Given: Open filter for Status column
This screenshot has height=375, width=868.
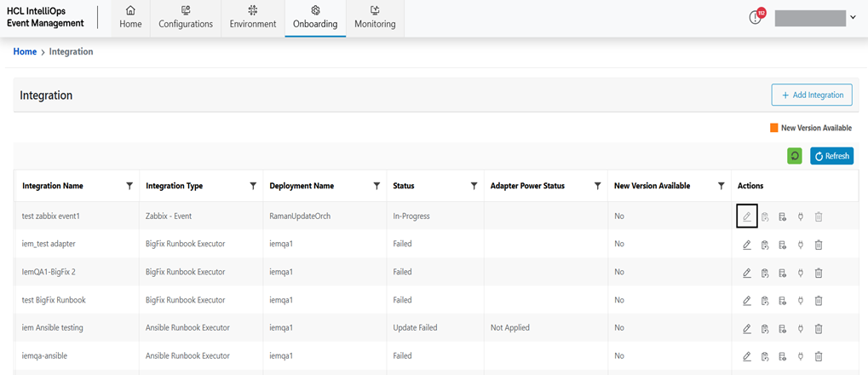Looking at the screenshot, I should tap(474, 186).
